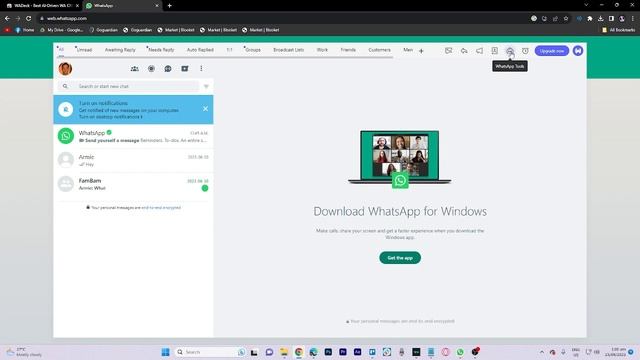Image resolution: width=640 pixels, height=360 pixels.
Task: Add a new tab with plus icon
Action: point(421,51)
